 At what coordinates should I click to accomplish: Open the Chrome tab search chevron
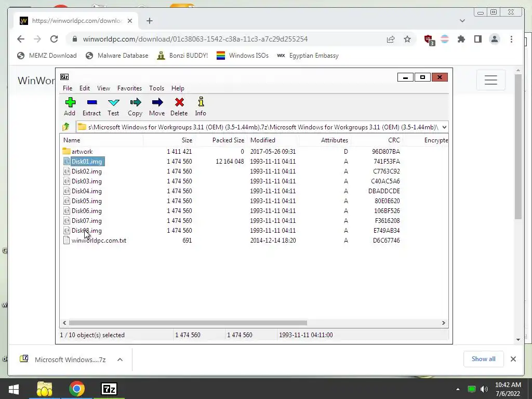(462, 21)
